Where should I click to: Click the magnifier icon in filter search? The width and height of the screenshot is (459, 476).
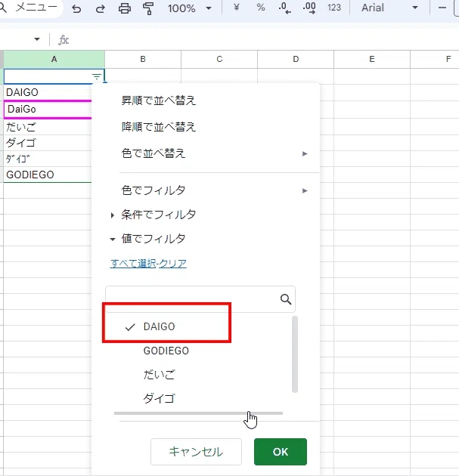(286, 299)
